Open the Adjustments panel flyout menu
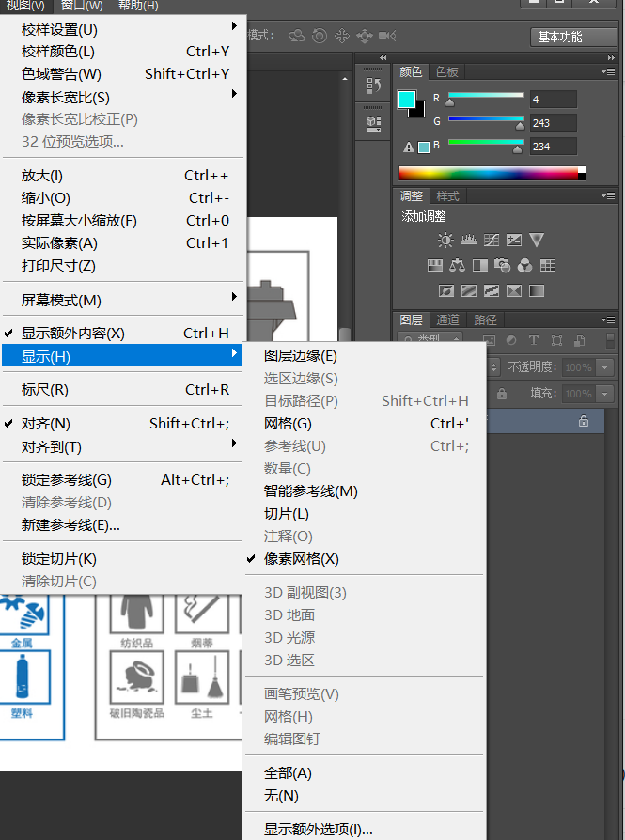The width and height of the screenshot is (625, 840). tap(608, 196)
